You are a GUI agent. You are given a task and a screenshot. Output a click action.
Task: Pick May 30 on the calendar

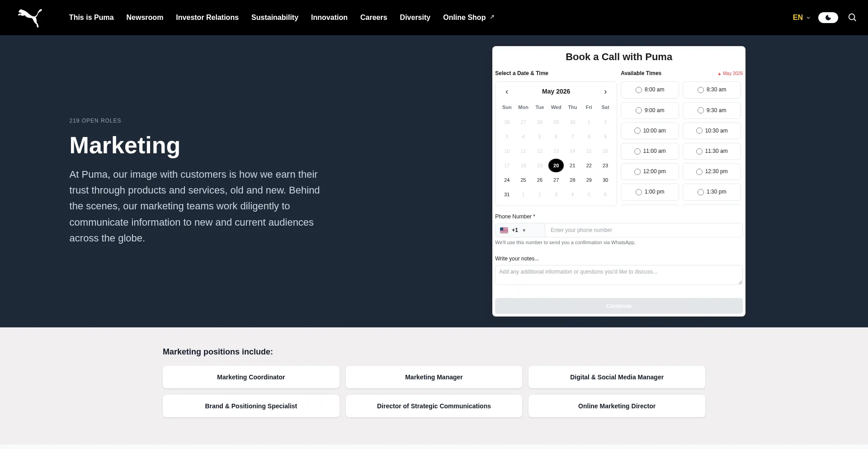(x=605, y=180)
